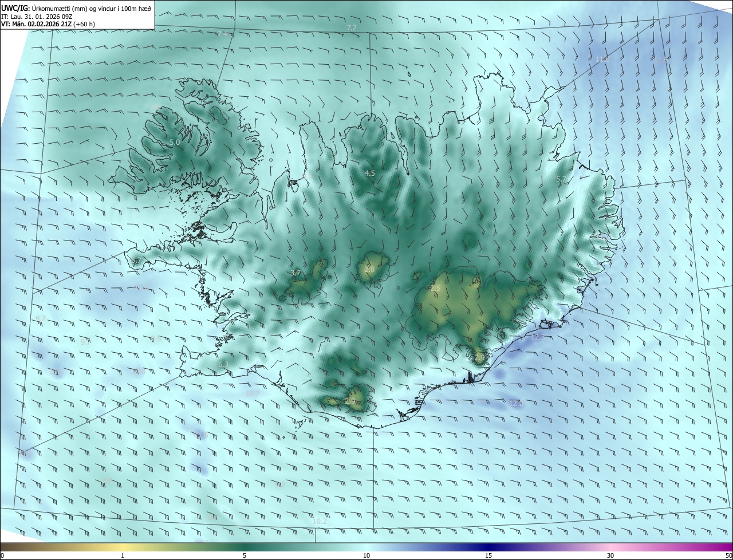The width and height of the screenshot is (733, 560).
Task: Click the 3.7 value label on the map
Action: [x=295, y=273]
